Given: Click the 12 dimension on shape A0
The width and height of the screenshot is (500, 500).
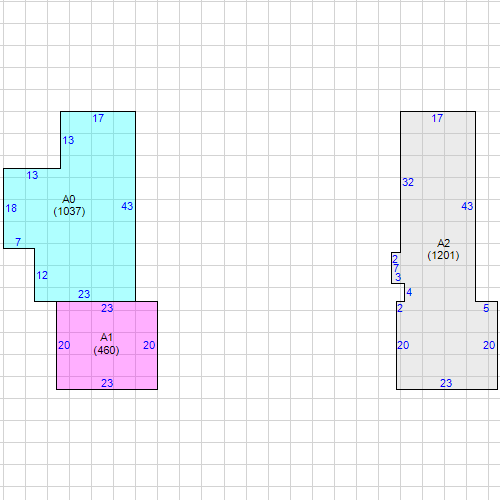Looking at the screenshot, I should click(42, 275).
